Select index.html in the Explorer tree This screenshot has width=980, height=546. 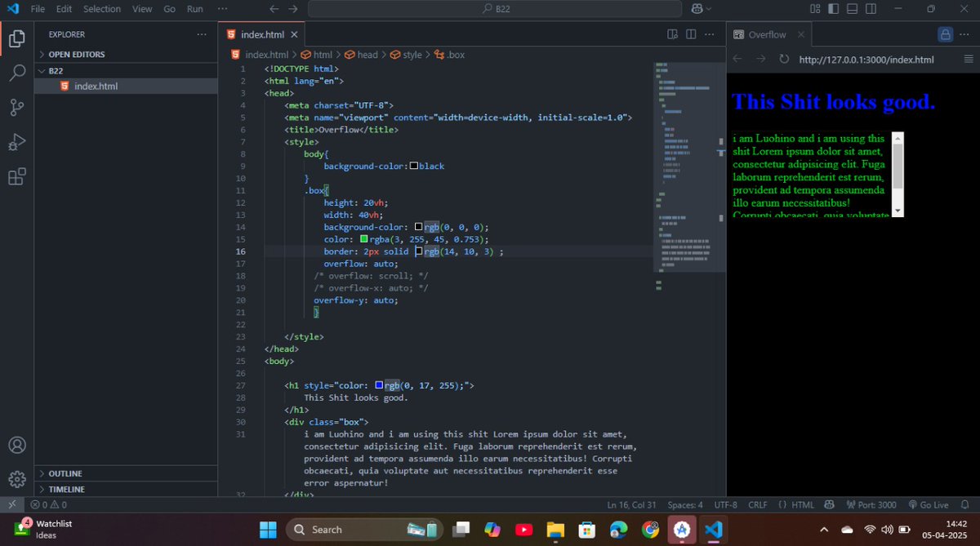coord(126,86)
